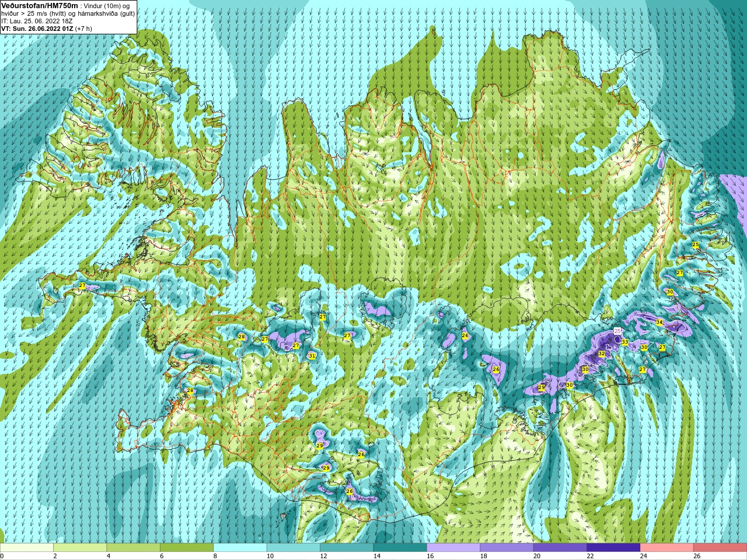747x560 pixels.
Task: Click the olive green 6–8 legend swatch
Action: pyautogui.click(x=187, y=548)
